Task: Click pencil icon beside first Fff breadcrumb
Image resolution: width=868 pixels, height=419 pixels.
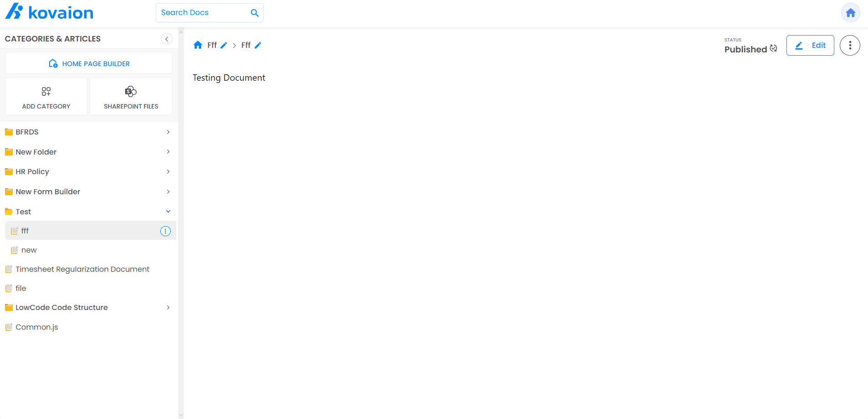Action: [x=224, y=45]
